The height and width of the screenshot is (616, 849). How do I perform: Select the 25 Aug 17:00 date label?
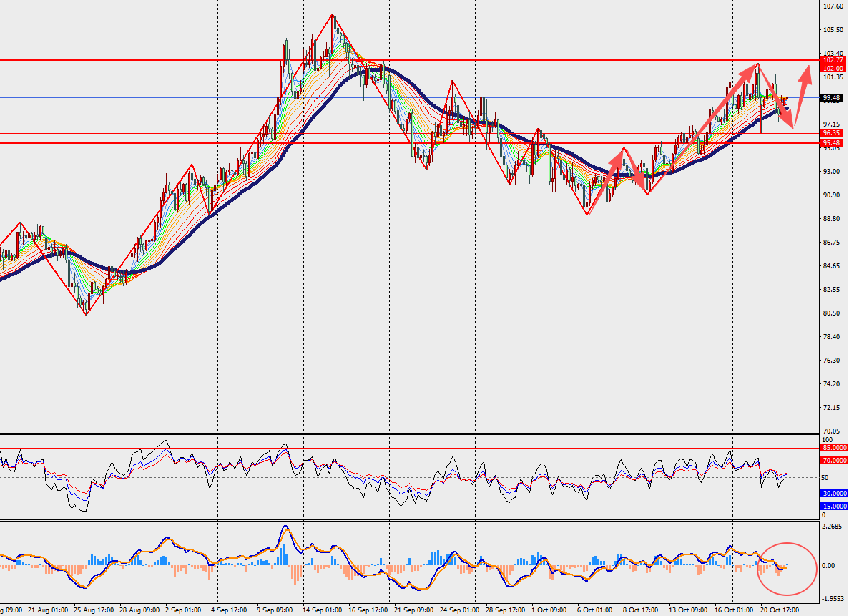[x=94, y=610]
